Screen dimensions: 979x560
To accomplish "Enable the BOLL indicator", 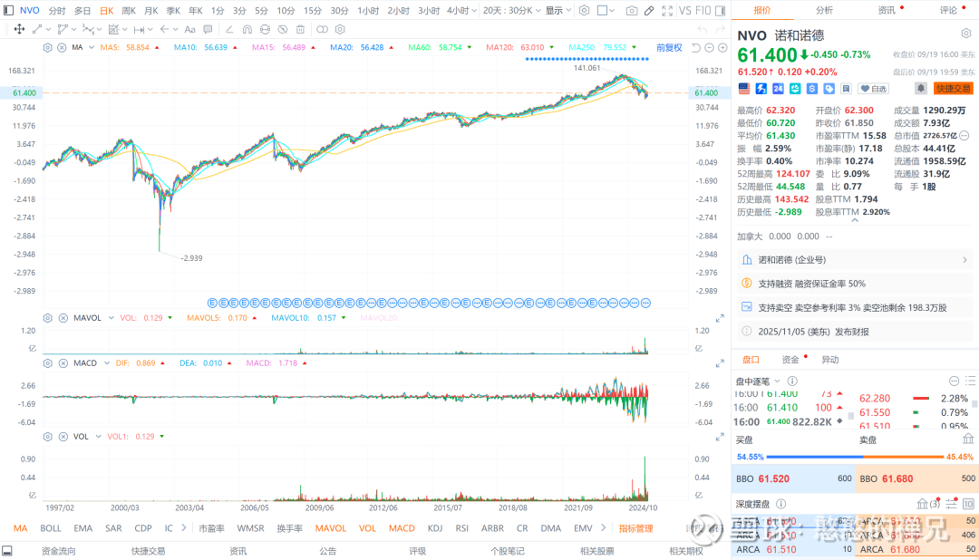I will pyautogui.click(x=51, y=528).
